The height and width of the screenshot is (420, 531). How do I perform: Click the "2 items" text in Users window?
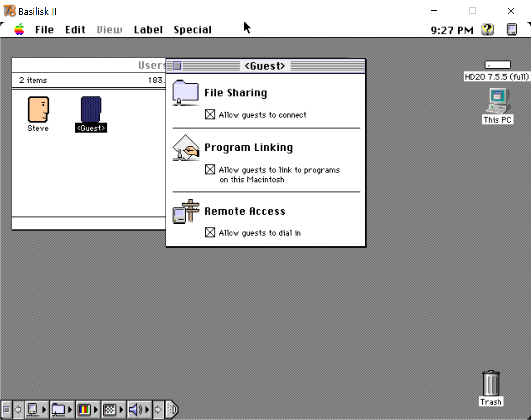point(33,80)
